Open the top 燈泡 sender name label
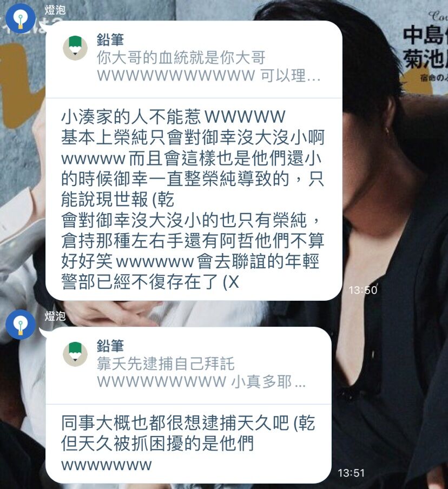Viewport: 448px width, 489px height. (55, 10)
